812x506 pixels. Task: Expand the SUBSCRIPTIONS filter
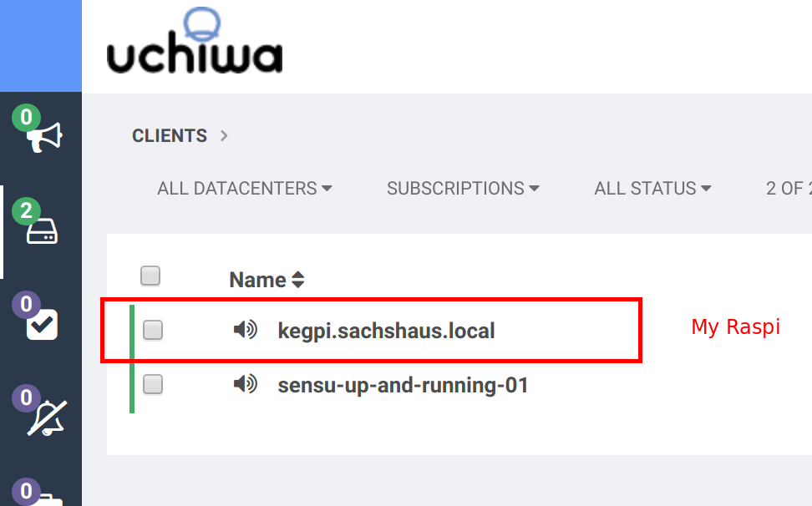pyautogui.click(x=464, y=188)
